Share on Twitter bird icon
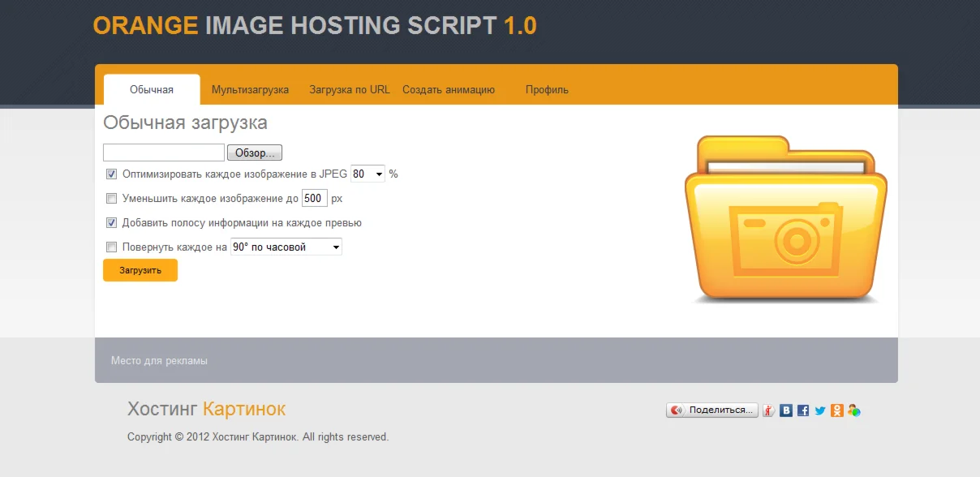Viewport: 980px width, 477px height. click(820, 410)
